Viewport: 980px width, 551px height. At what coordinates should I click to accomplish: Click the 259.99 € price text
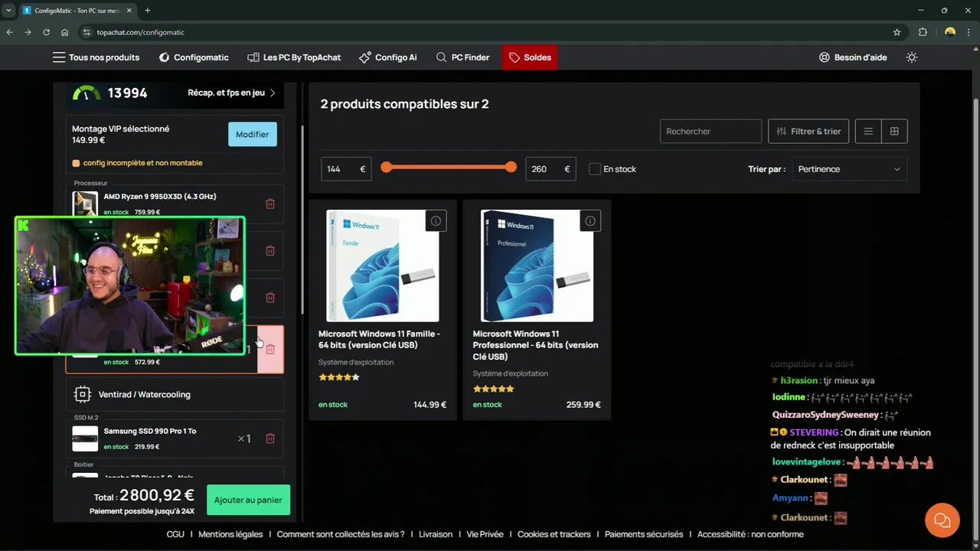point(583,405)
